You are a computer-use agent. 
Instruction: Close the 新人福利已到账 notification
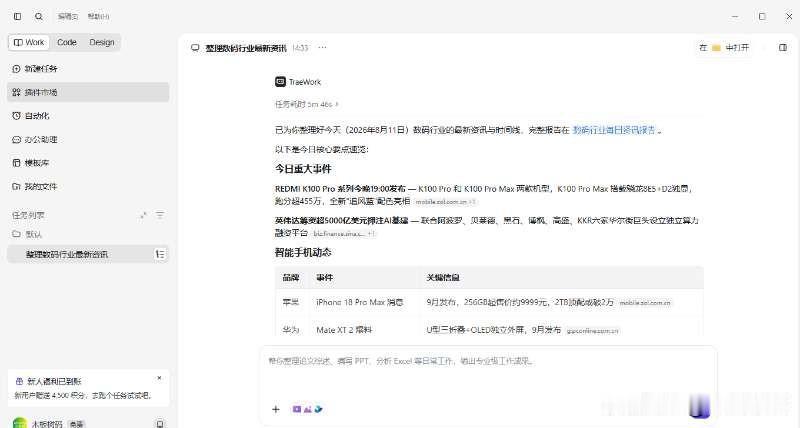pos(159,378)
